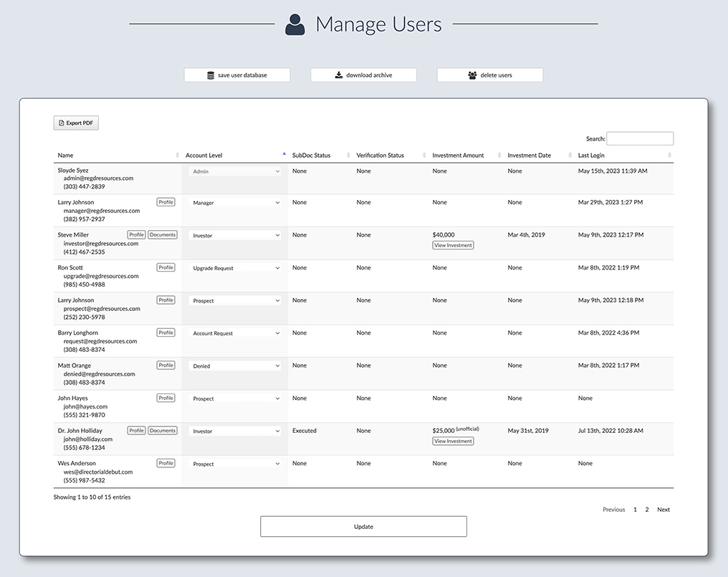This screenshot has height=577, width=728.
Task: Sort by Verification Status sort arrows
Action: click(x=424, y=155)
